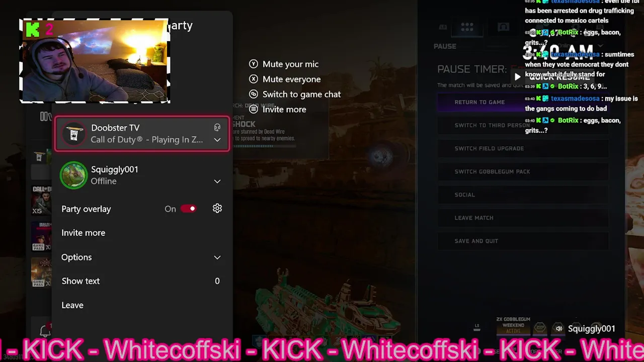Expand the Squiggly001 member chevron
644x362 pixels.
[x=217, y=182]
